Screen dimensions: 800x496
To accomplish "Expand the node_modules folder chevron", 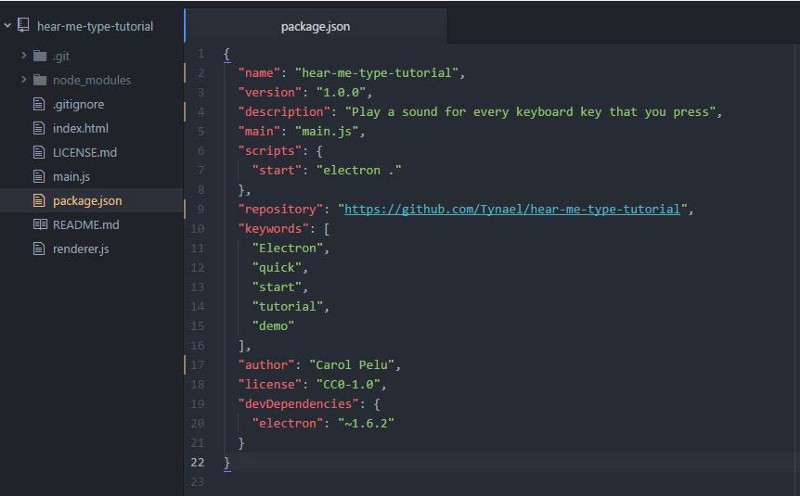I will click(x=24, y=80).
